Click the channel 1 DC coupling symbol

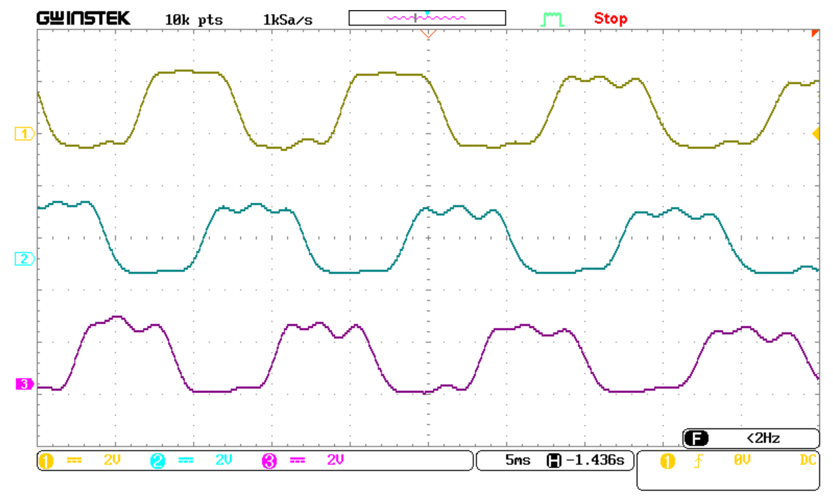click(x=74, y=460)
